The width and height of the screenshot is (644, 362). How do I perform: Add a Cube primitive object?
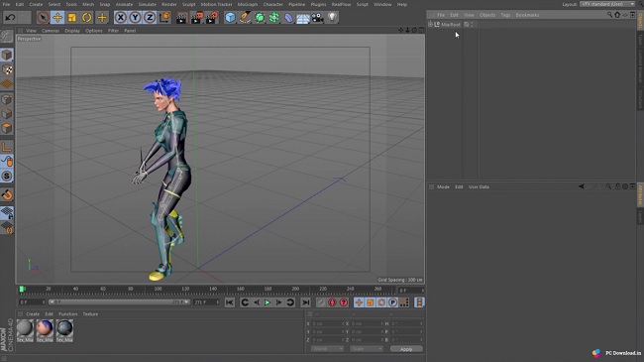coord(231,17)
